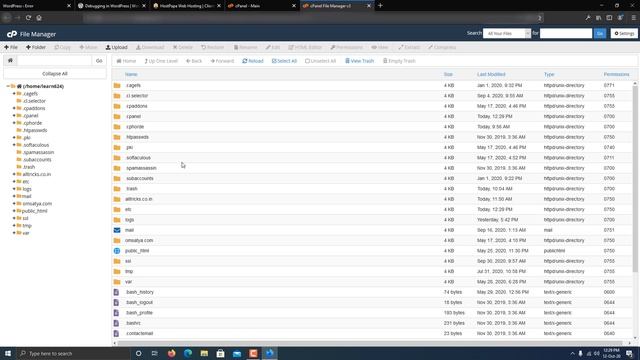Open the Settings button
This screenshot has width=640, height=360.
click(624, 33)
